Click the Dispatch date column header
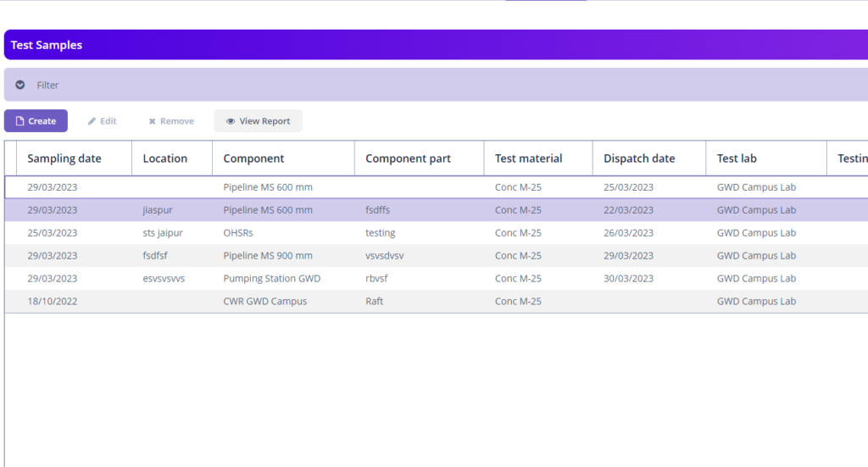This screenshot has width=868, height=467. 639,158
